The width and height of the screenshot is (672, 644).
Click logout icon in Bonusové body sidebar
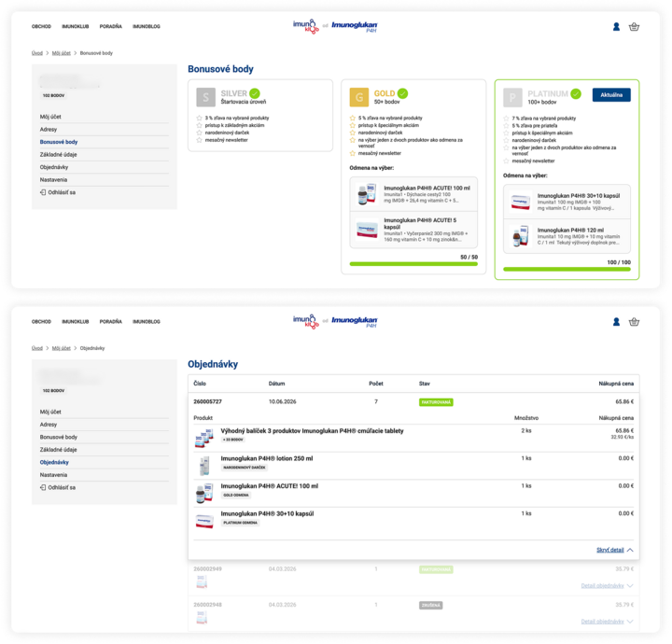click(x=43, y=192)
